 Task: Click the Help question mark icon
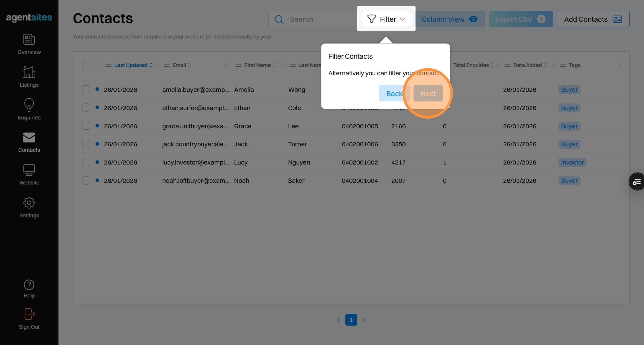tap(29, 285)
